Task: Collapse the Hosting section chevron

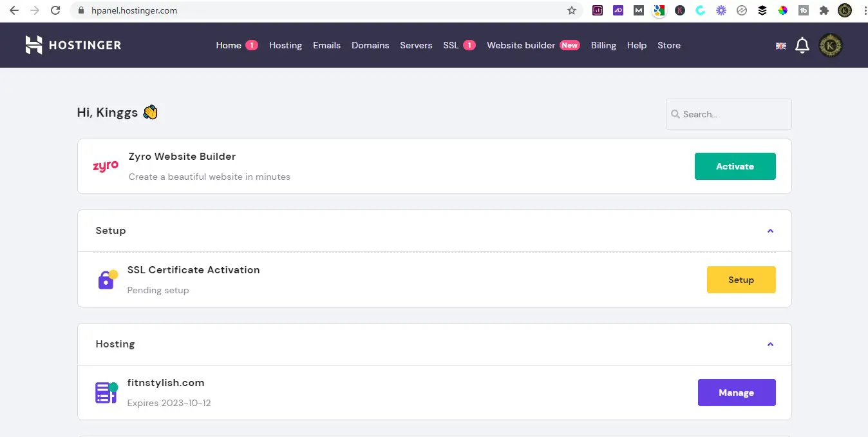Action: [x=770, y=344]
